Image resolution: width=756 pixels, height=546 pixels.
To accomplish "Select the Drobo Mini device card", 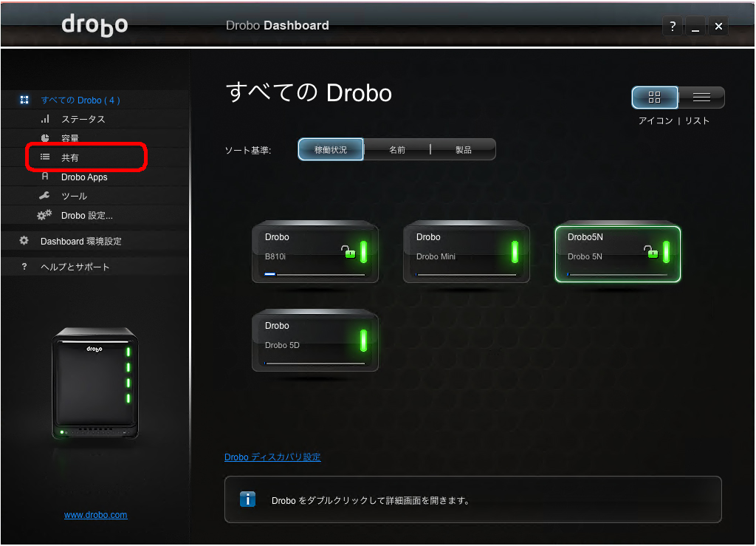I will pyautogui.click(x=467, y=252).
